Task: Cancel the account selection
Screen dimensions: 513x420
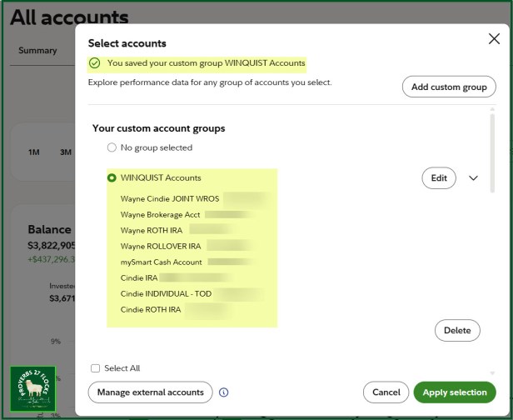Action: tap(386, 392)
